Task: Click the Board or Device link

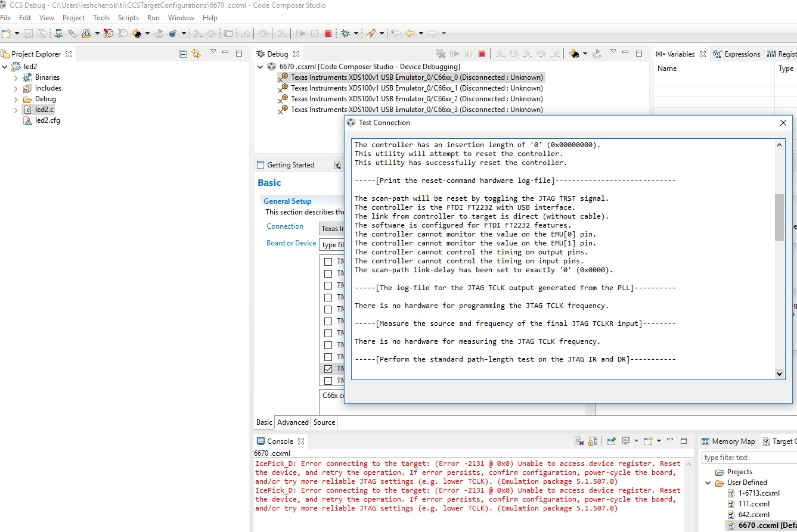Action: tap(291, 243)
